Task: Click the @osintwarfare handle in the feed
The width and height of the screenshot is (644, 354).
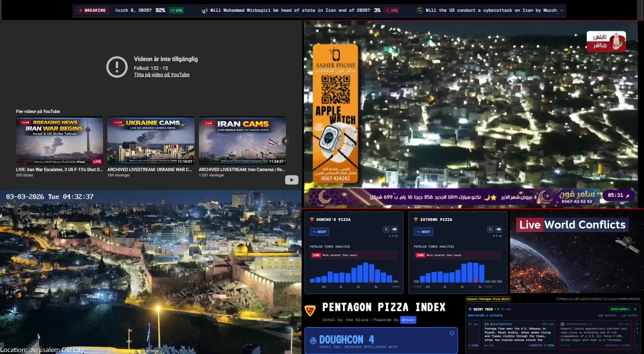Action: tap(501, 324)
